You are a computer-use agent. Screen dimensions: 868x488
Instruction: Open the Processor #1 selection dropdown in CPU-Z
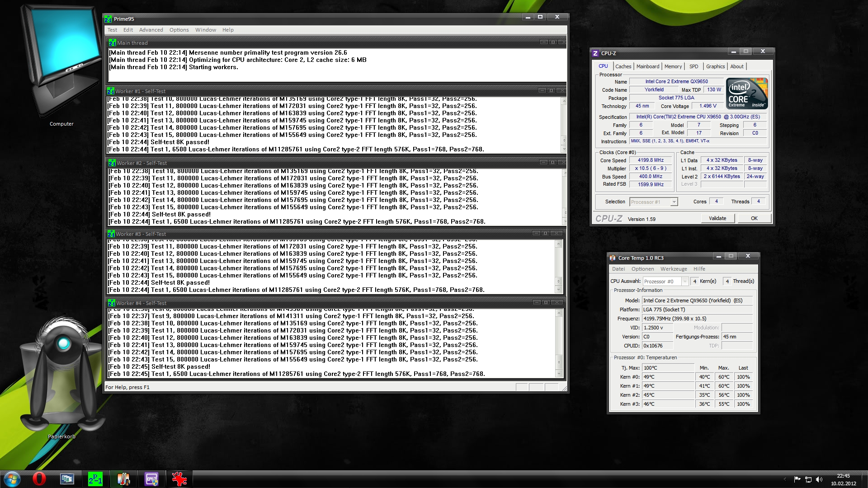click(x=673, y=202)
